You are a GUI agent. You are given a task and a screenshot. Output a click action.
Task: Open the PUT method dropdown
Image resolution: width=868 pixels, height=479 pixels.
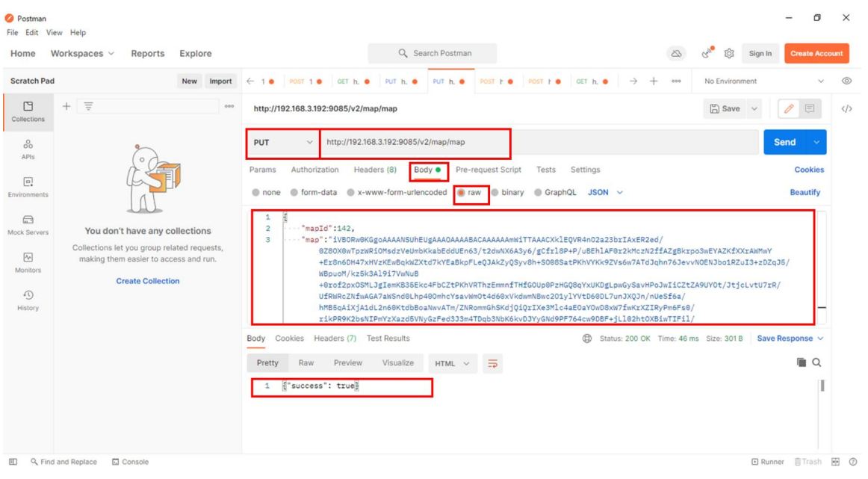click(x=282, y=143)
